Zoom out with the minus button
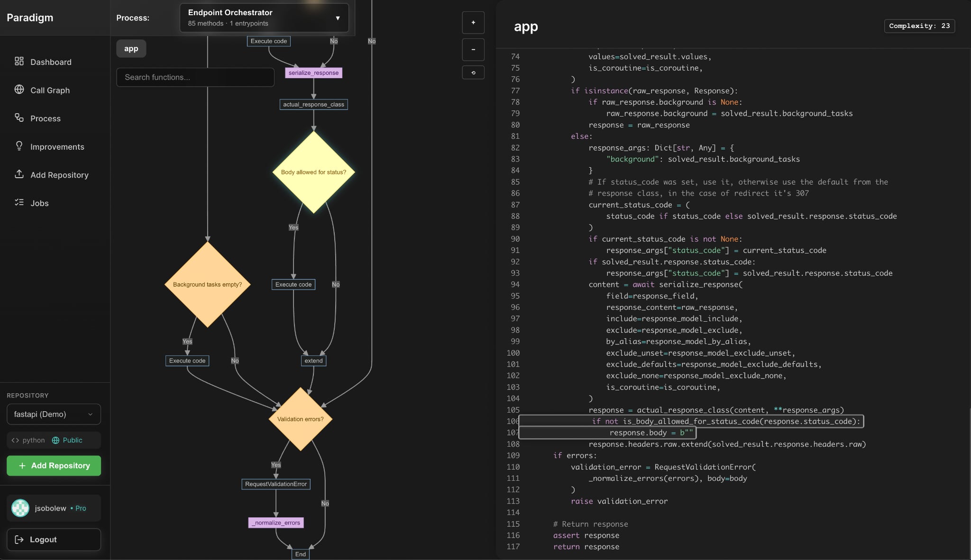This screenshot has height=560, width=971. pyautogui.click(x=473, y=49)
